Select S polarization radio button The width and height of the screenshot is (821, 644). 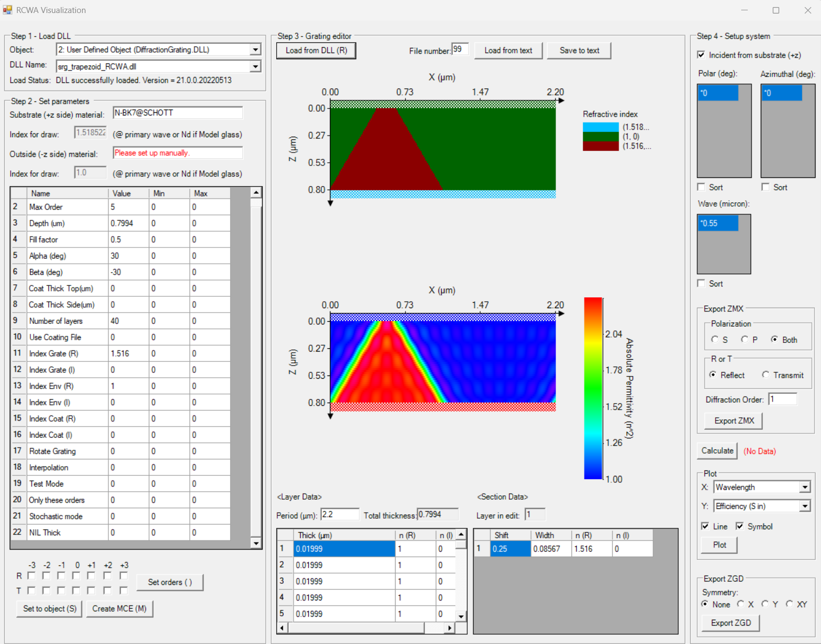coord(715,340)
